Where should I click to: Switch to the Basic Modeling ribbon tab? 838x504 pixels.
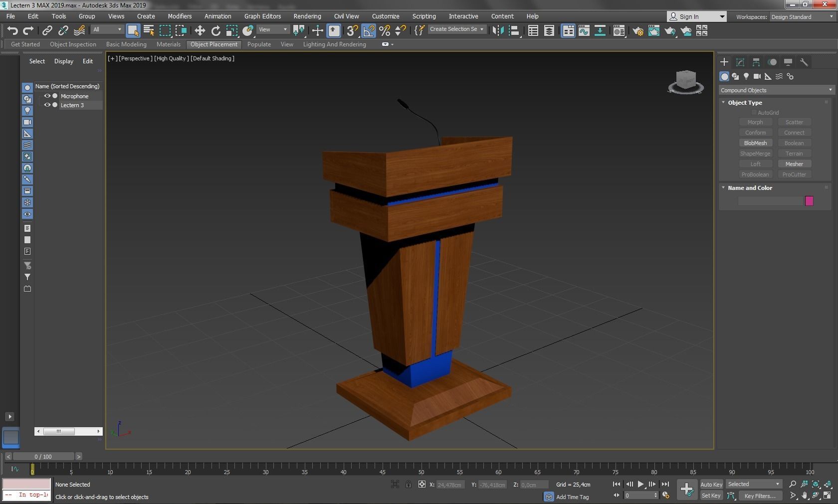pyautogui.click(x=126, y=44)
